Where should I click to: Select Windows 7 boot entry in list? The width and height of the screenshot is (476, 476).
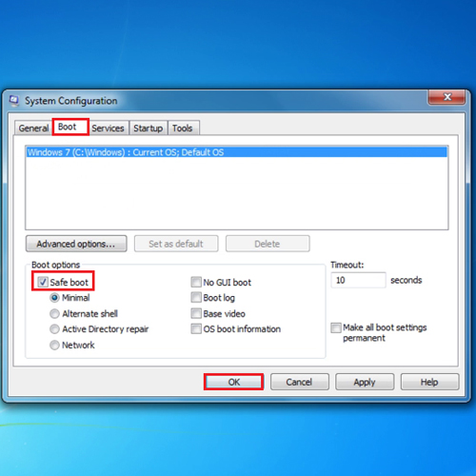click(237, 152)
